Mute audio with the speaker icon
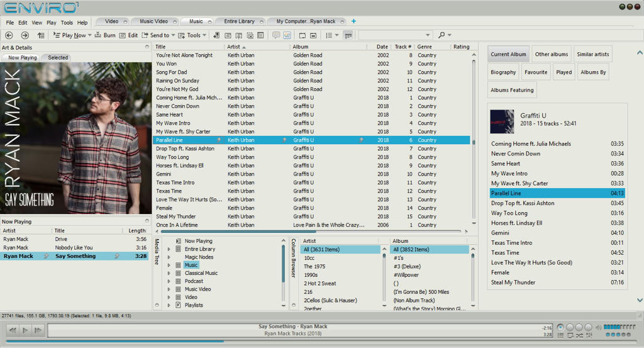 click(599, 327)
